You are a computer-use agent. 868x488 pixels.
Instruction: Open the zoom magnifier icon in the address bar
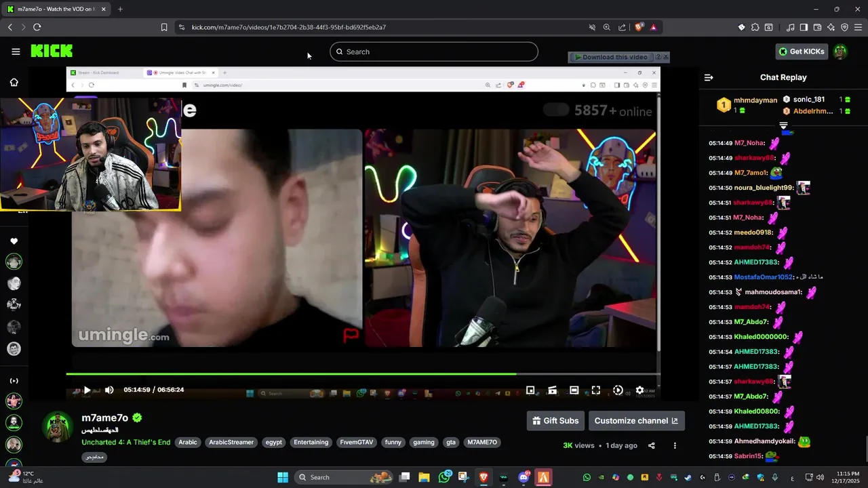coord(607,27)
